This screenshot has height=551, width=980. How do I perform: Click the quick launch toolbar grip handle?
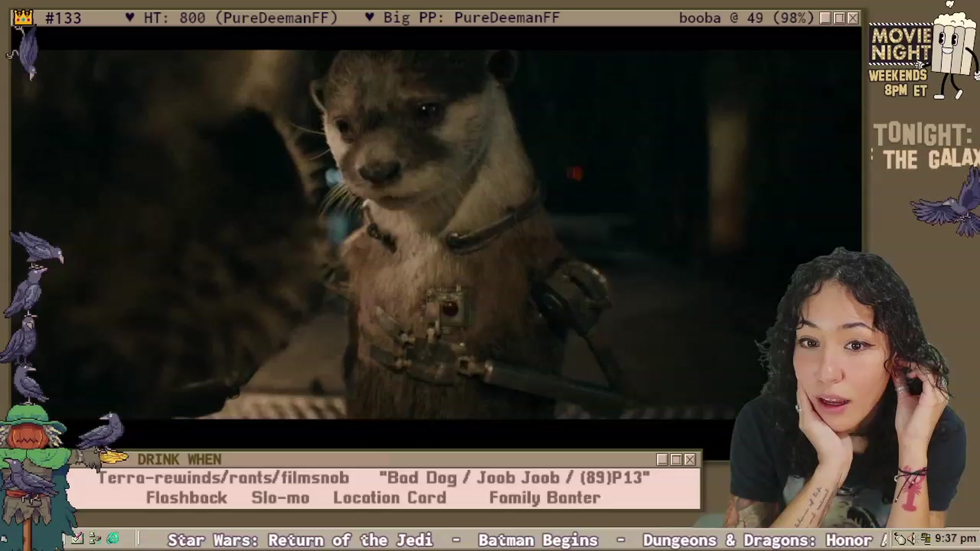(137, 538)
